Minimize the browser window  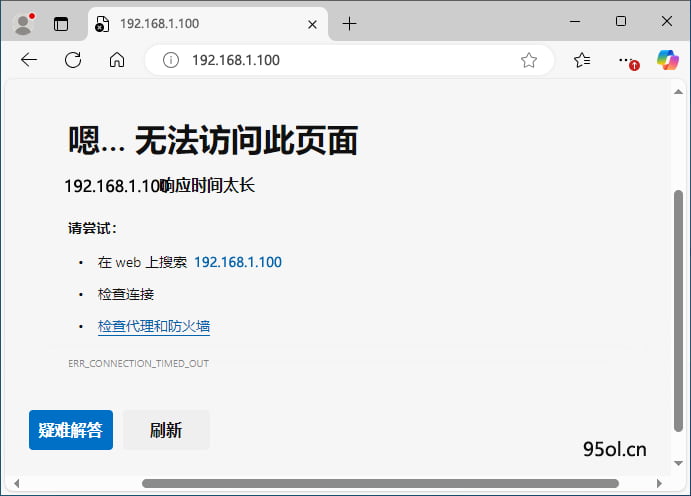pyautogui.click(x=575, y=21)
